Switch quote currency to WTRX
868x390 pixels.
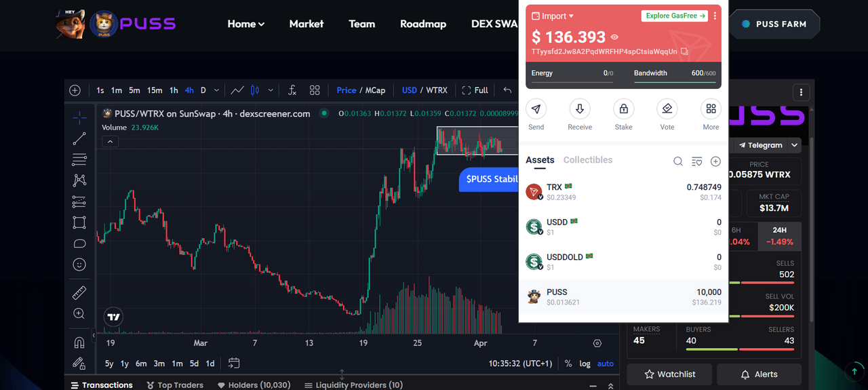(437, 90)
